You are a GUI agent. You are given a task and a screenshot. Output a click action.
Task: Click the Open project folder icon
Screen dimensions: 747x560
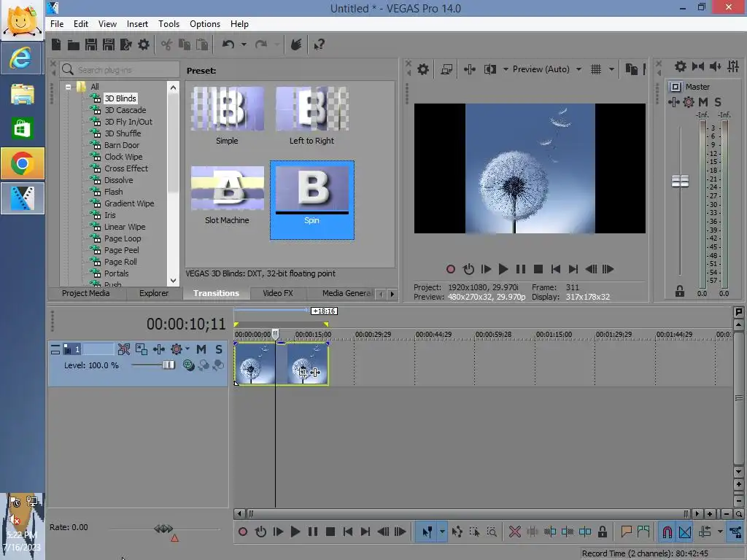click(74, 44)
